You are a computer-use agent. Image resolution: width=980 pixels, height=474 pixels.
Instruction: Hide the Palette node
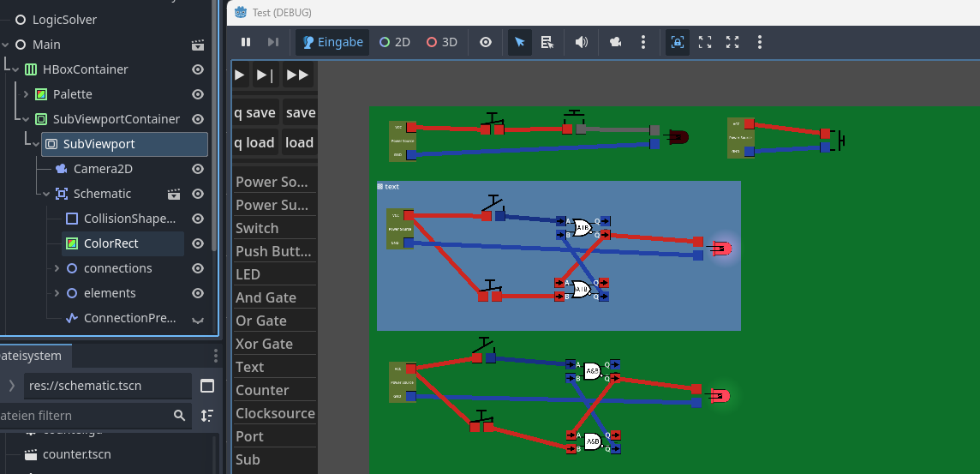coord(198,94)
